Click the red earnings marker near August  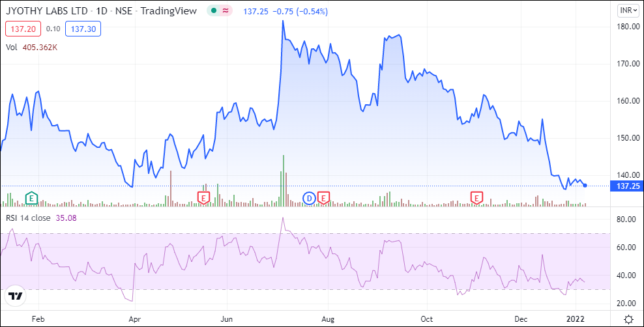[x=324, y=198]
